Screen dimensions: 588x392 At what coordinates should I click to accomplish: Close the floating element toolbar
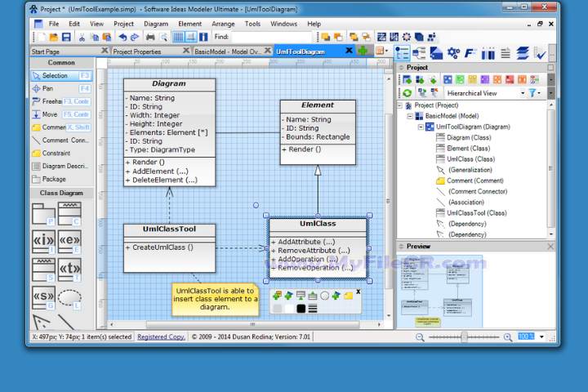click(359, 292)
